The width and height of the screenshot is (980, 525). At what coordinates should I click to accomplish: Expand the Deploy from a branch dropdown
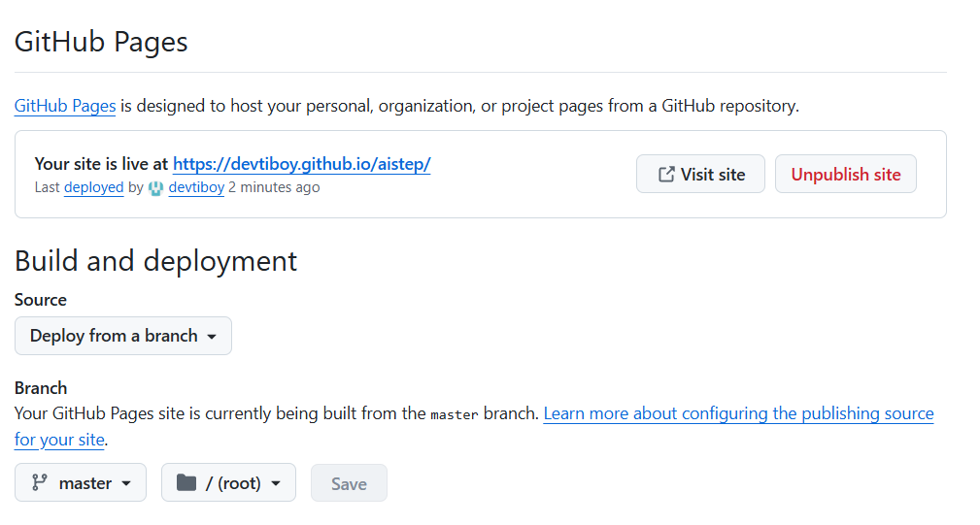123,336
